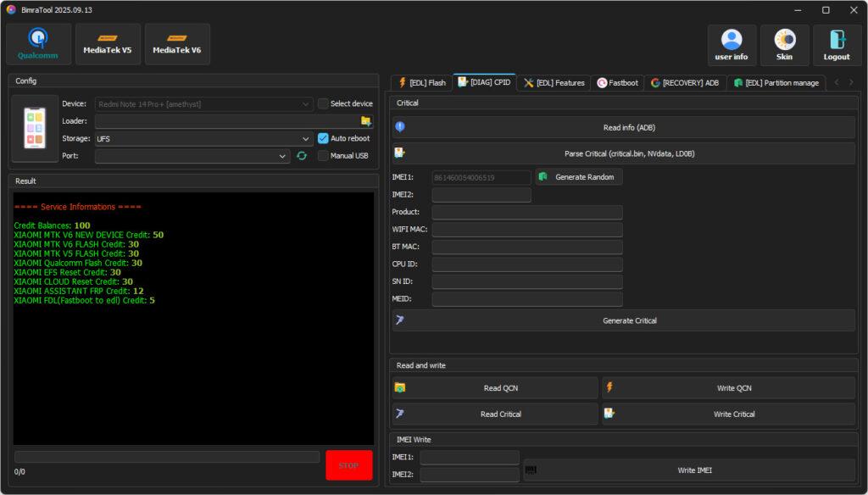Refresh the port list
Viewport: 868px width, 495px height.
click(302, 156)
